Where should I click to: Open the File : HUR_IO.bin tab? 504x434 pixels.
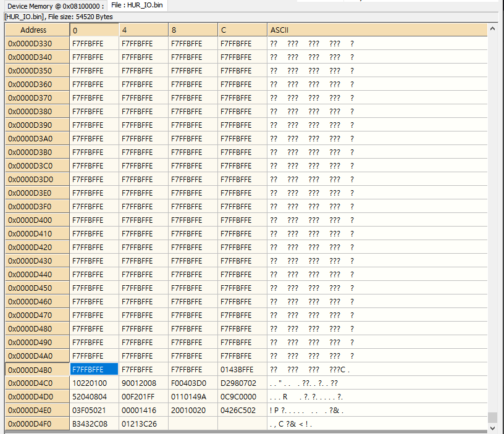(137, 5)
